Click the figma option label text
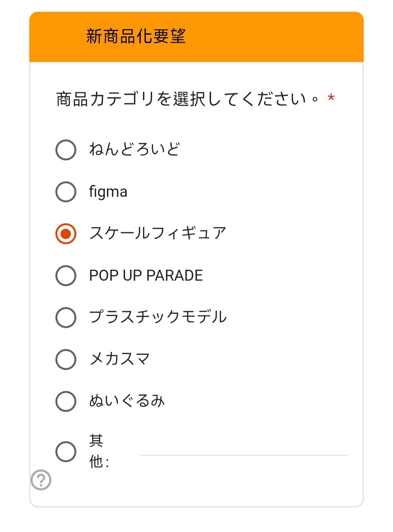Image resolution: width=393 pixels, height=532 pixels. [108, 192]
